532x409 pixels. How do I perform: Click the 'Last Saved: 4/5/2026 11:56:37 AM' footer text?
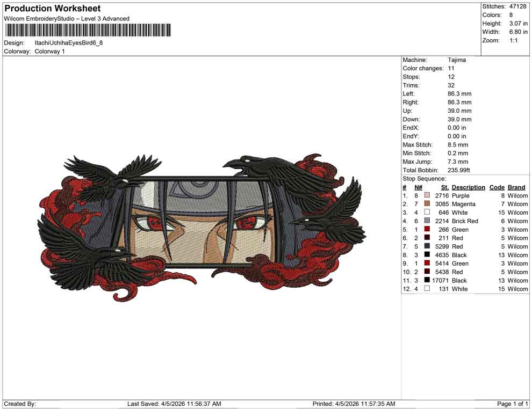(x=174, y=404)
